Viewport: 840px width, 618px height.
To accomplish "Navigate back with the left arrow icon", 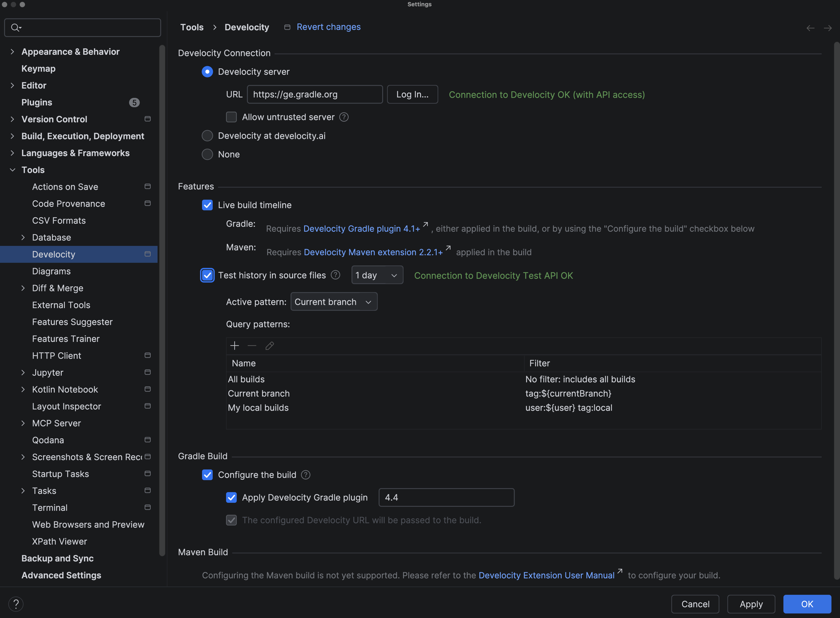I will 811,28.
